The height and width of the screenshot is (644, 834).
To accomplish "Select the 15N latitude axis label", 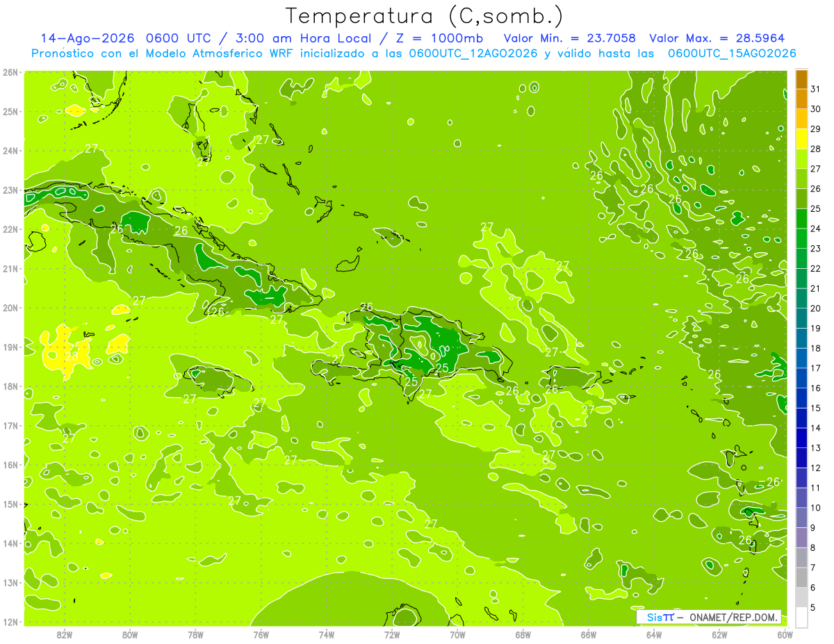I will [x=10, y=504].
